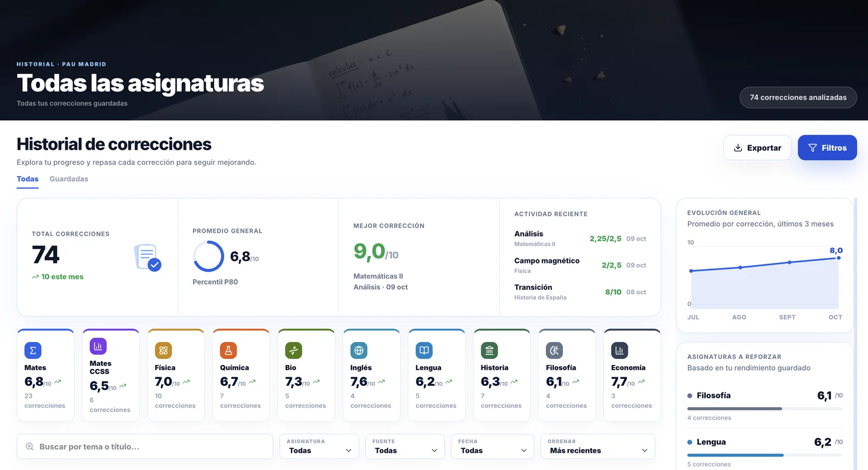Viewport: 868px width, 470px height.
Task: Switch to the Guardadas tab
Action: 69,179
